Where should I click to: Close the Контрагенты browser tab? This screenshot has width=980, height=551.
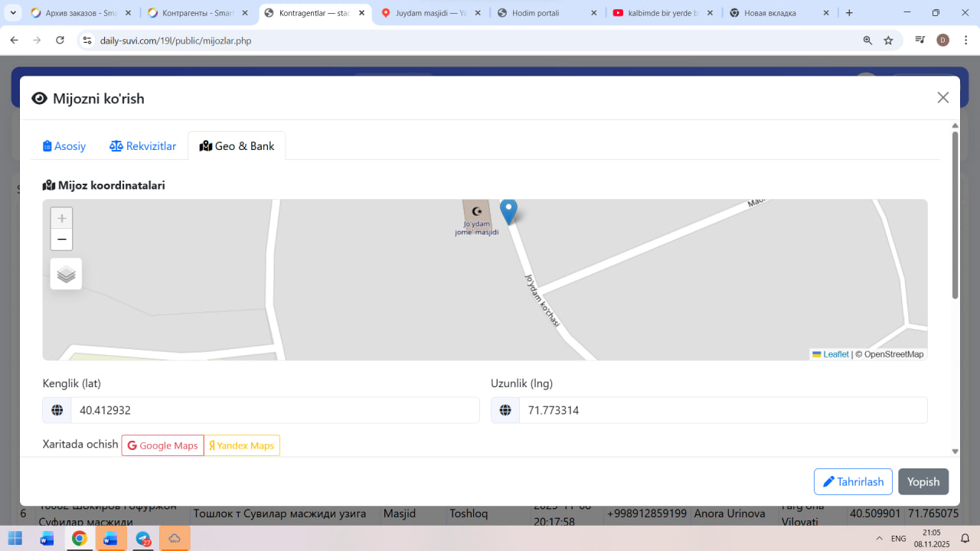(x=245, y=13)
